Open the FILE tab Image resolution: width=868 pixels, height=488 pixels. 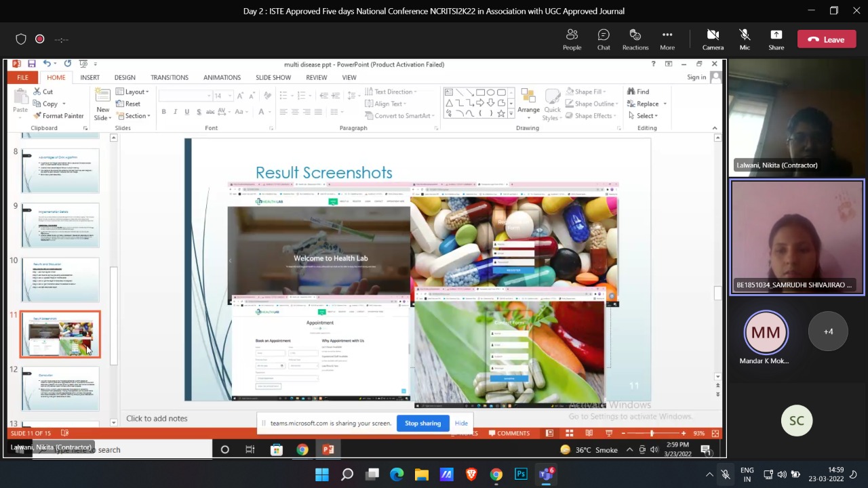click(x=22, y=77)
